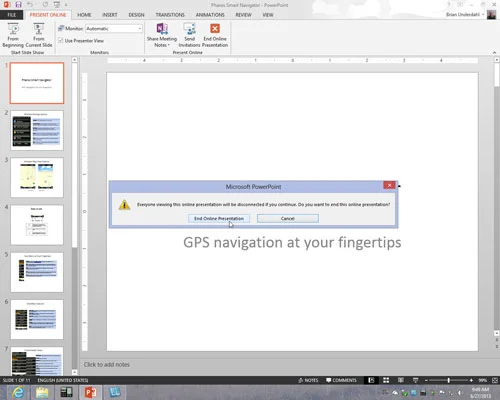
Task: Collapse the ribbon using the arrow
Action: tap(494, 52)
